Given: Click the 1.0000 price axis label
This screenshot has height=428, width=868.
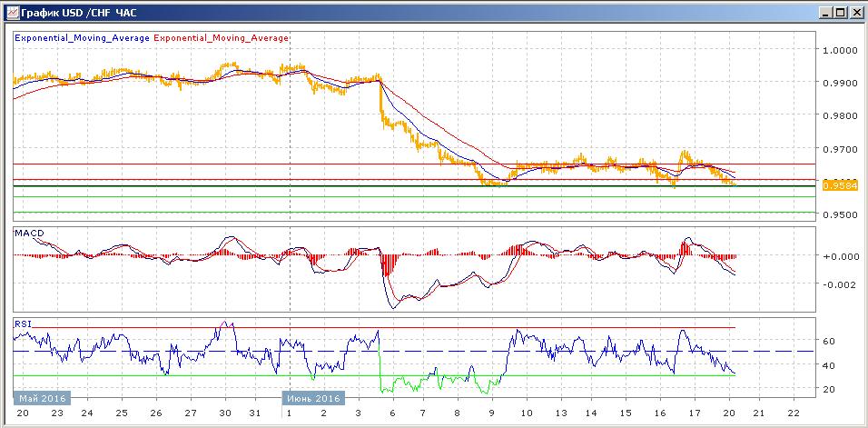Looking at the screenshot, I should click(x=840, y=50).
